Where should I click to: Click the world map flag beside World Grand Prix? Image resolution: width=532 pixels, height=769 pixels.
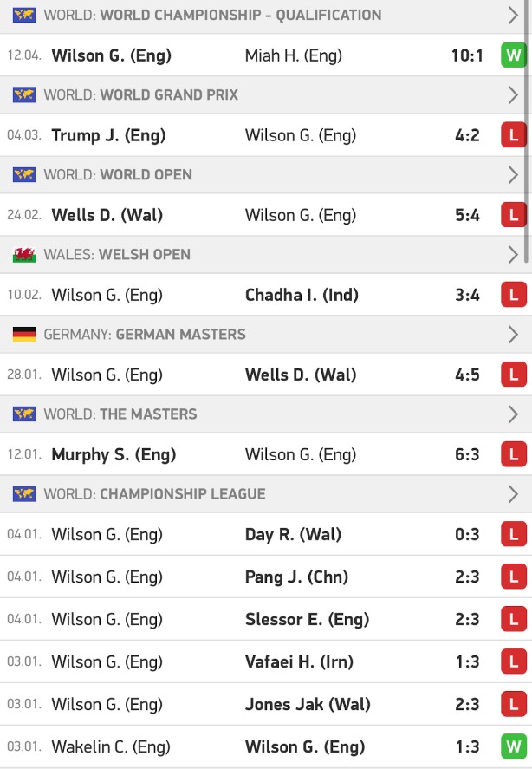coord(24,94)
